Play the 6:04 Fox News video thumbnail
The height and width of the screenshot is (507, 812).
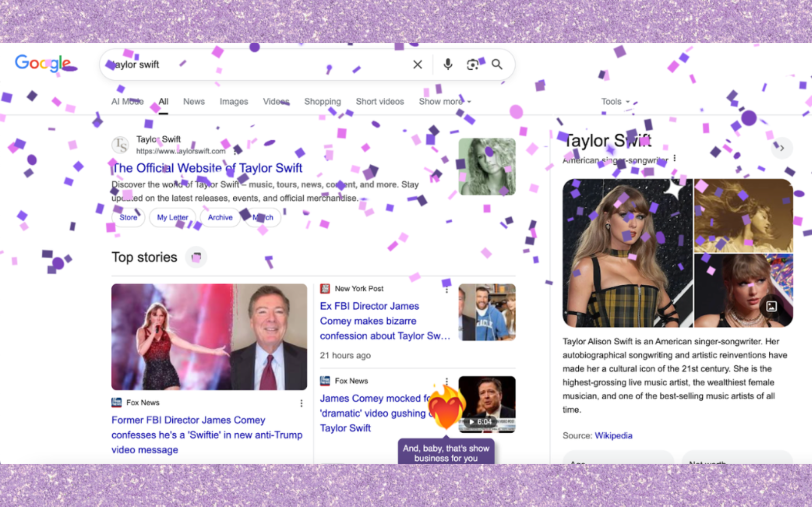[487, 404]
